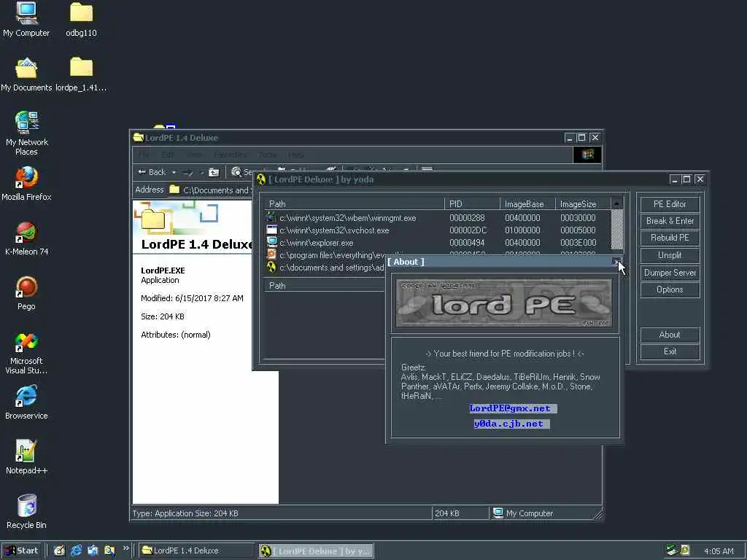Click the process list scrollbar thumb
This screenshot has width=747, height=560.
pos(616,230)
